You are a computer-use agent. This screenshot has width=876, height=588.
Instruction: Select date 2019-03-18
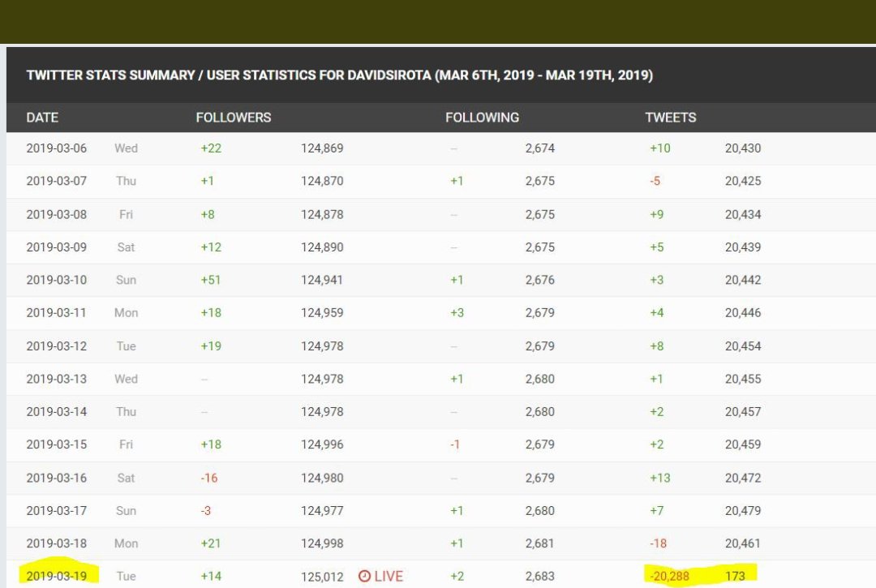(57, 543)
